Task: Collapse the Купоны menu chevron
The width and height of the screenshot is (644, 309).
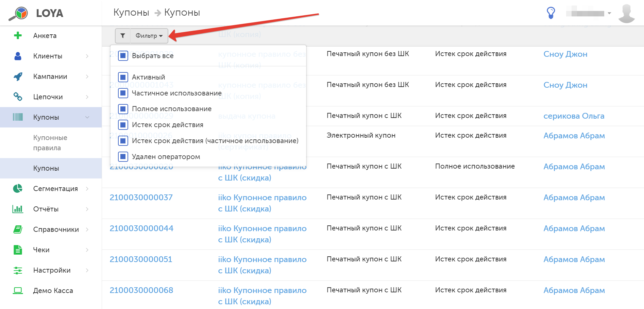Action: coord(87,117)
